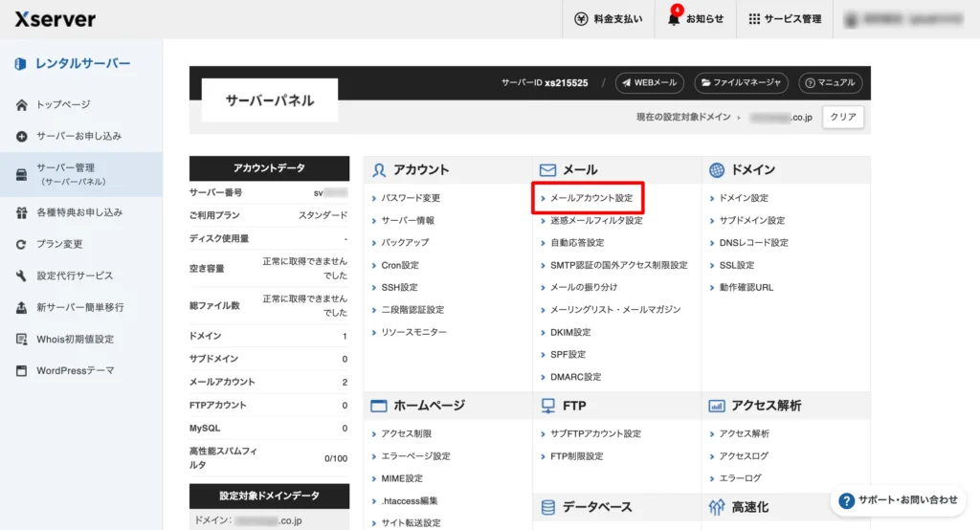Viewport: 980px width, 530px height.
Task: Click the Xserver logo
Action: tap(54, 19)
